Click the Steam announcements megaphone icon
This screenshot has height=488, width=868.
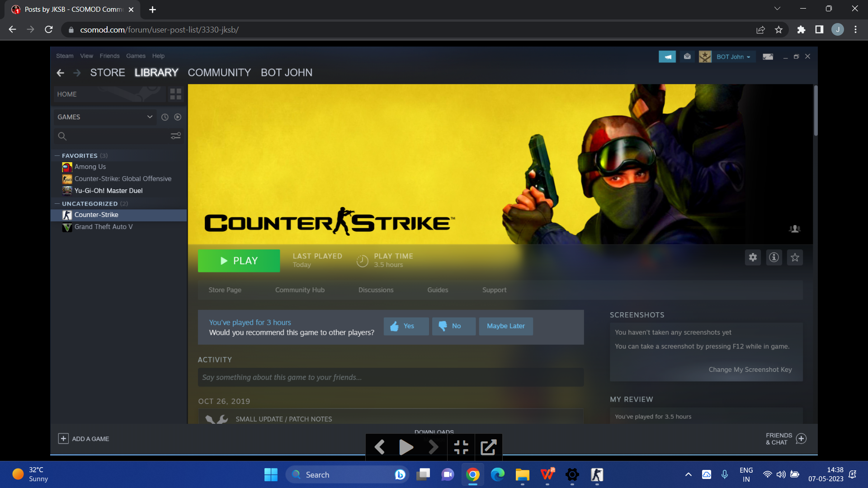[667, 57]
